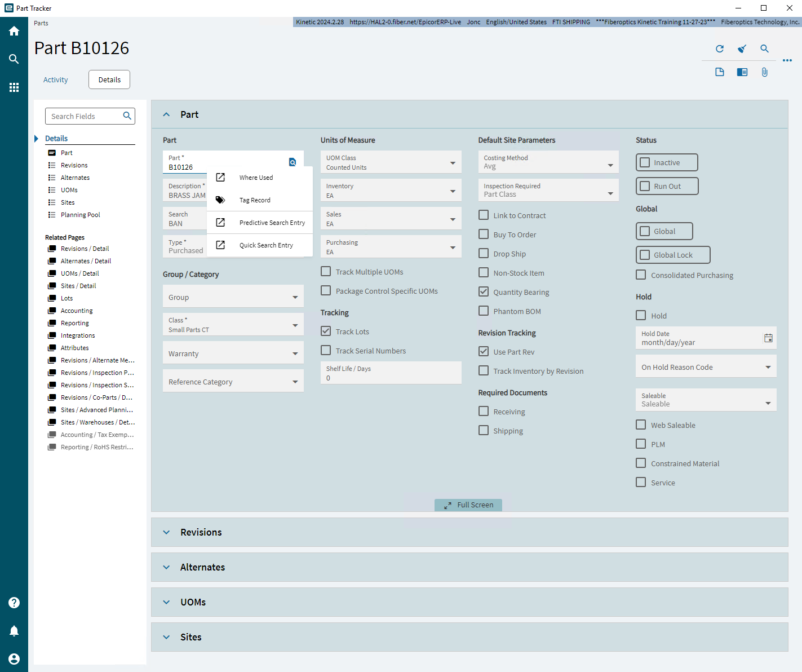Click the new document icon
The height and width of the screenshot is (672, 802).
pyautogui.click(x=720, y=72)
